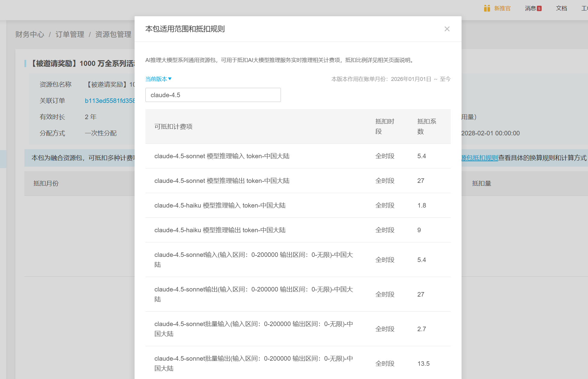Click the 抵扣系数 column header
Viewport: 588px width, 379px height.
coord(427,126)
